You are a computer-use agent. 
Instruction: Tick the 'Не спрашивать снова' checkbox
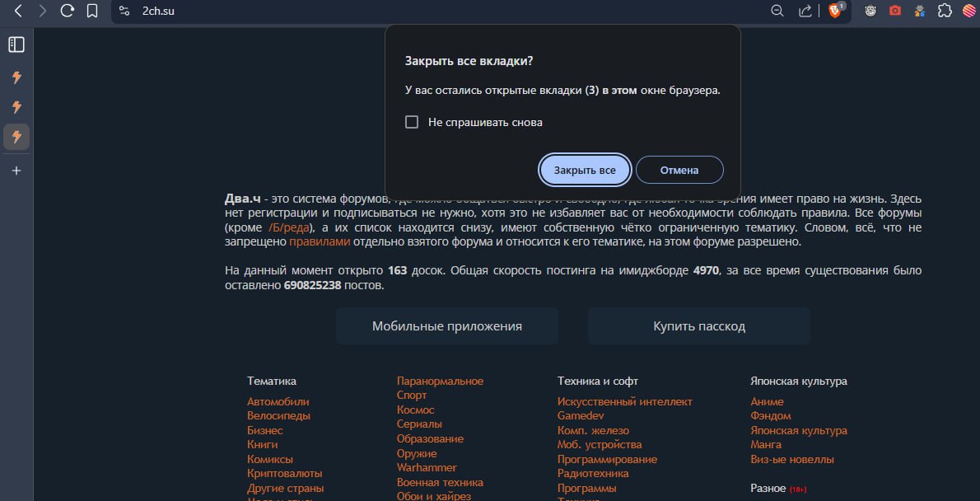click(x=411, y=123)
